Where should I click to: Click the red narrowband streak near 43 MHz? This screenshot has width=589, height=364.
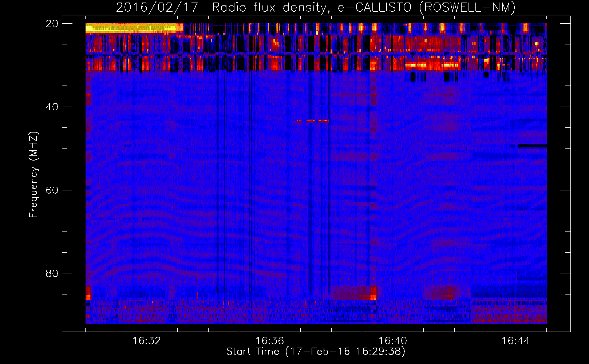(313, 120)
